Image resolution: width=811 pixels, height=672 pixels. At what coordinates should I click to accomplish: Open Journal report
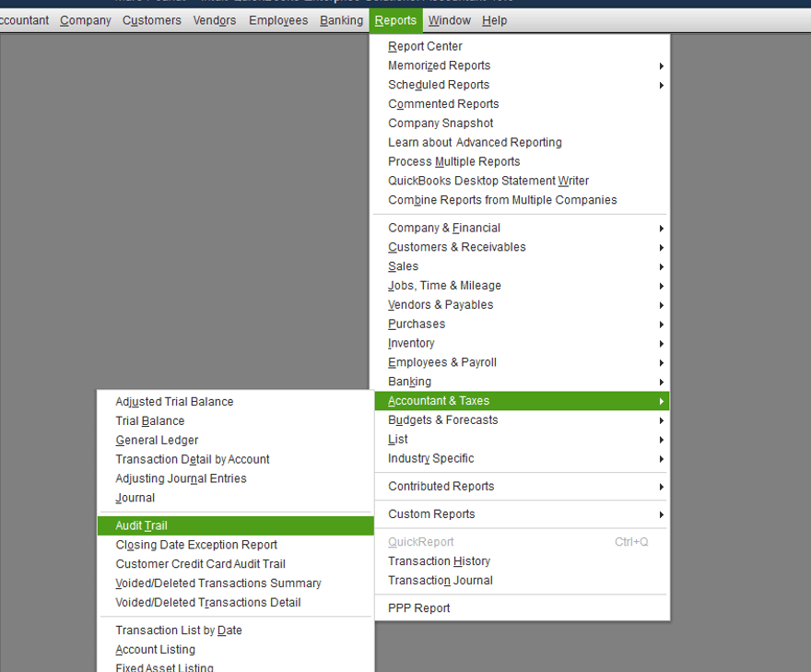235,498
